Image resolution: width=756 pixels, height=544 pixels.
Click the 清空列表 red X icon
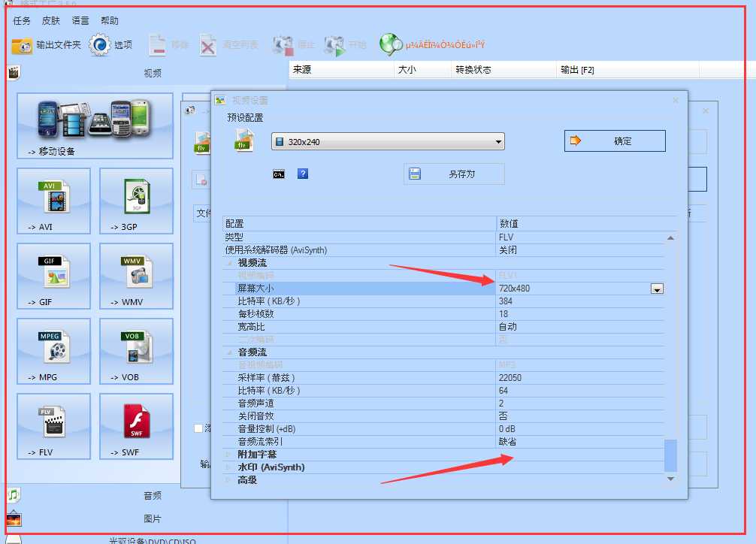(208, 45)
